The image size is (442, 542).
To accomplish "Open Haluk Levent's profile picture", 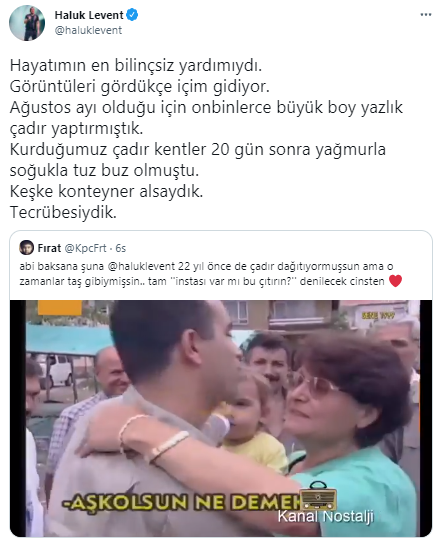I will click(x=27, y=23).
